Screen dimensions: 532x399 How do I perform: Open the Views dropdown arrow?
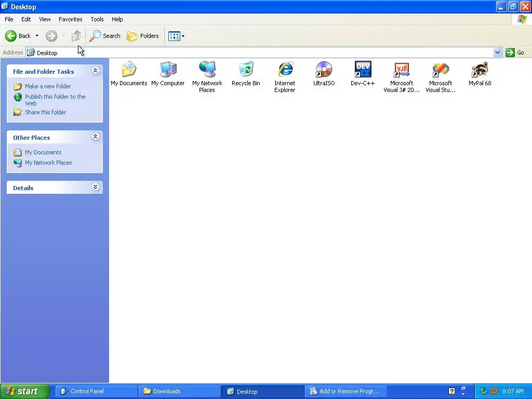(x=183, y=36)
